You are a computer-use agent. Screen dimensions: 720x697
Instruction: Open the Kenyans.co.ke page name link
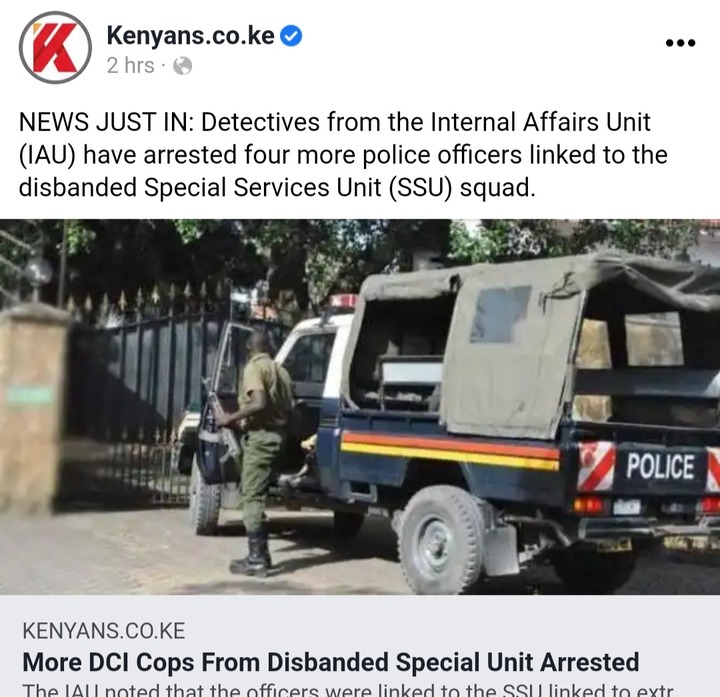click(191, 35)
